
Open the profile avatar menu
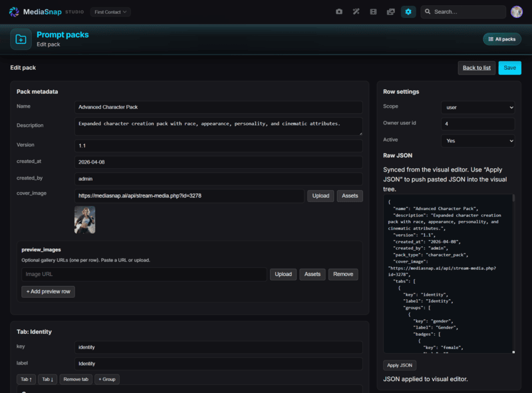coord(517,11)
